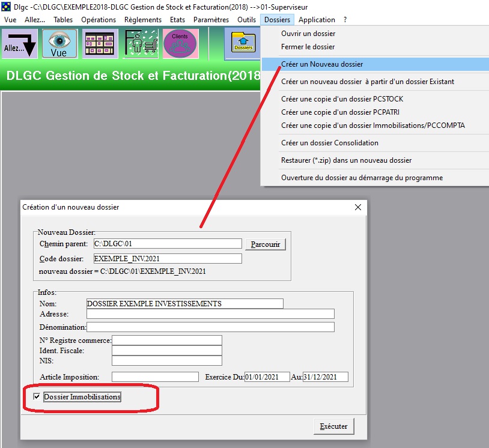Click the Ident. Fiscale input field
The image size is (489, 448).
tap(167, 351)
